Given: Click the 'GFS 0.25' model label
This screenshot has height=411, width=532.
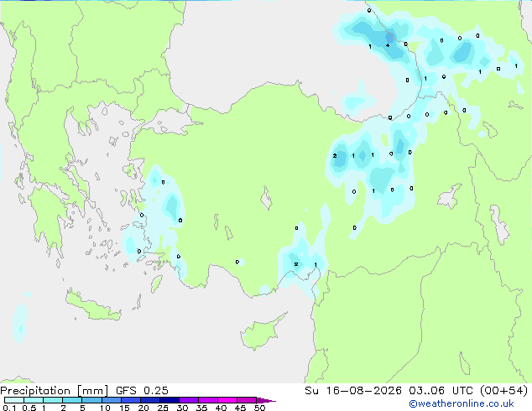Looking at the screenshot, I should (142, 391).
